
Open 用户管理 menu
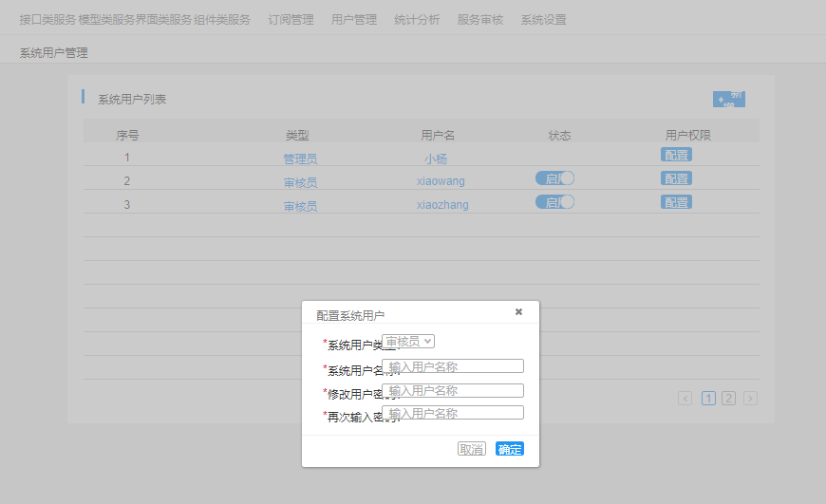coord(354,20)
